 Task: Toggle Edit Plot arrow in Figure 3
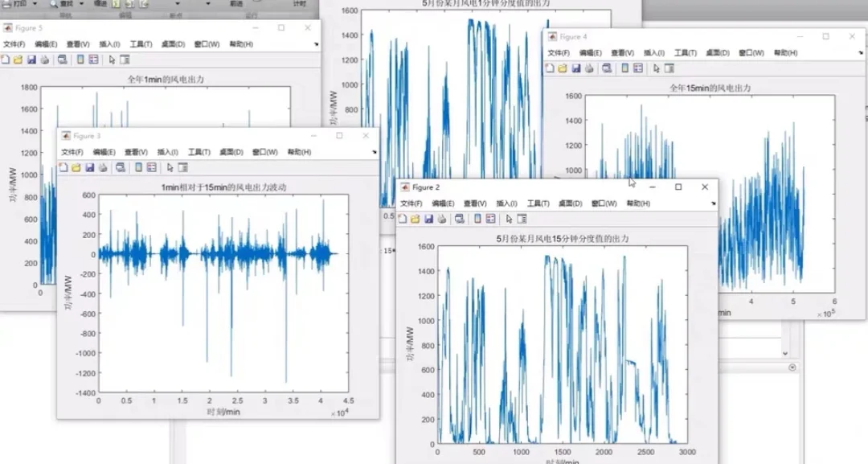point(170,168)
